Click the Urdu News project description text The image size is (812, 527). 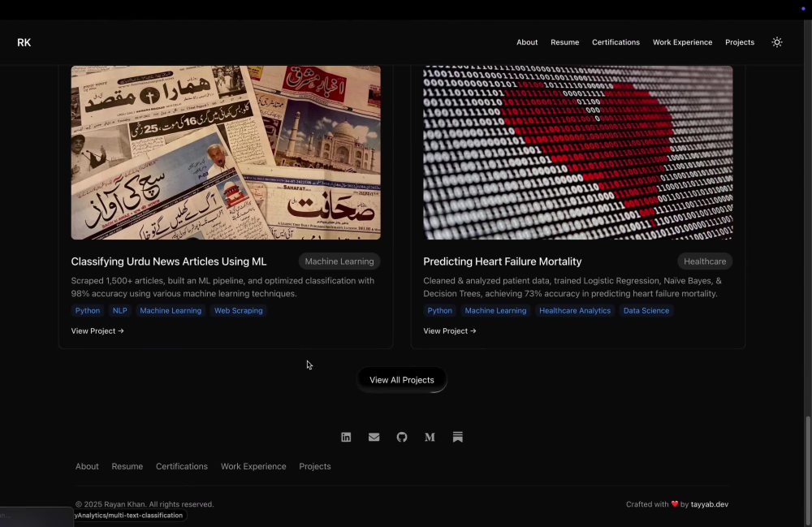click(222, 287)
